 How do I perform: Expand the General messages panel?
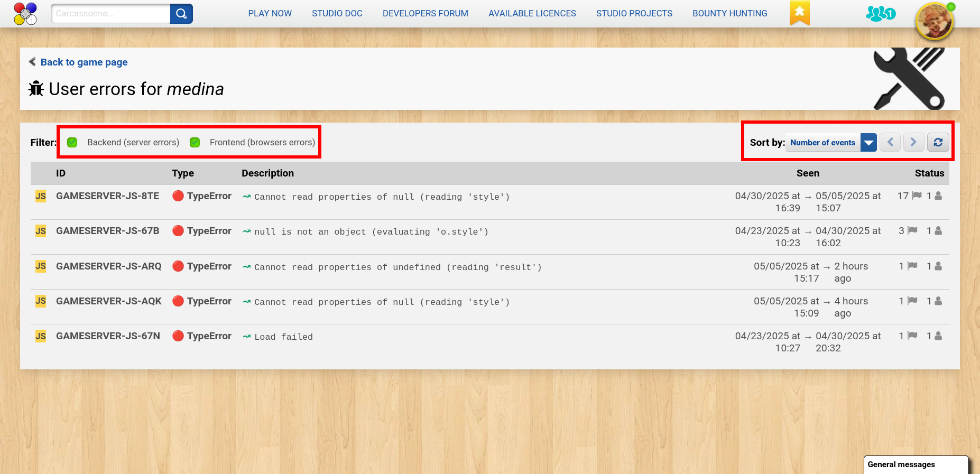(x=916, y=464)
